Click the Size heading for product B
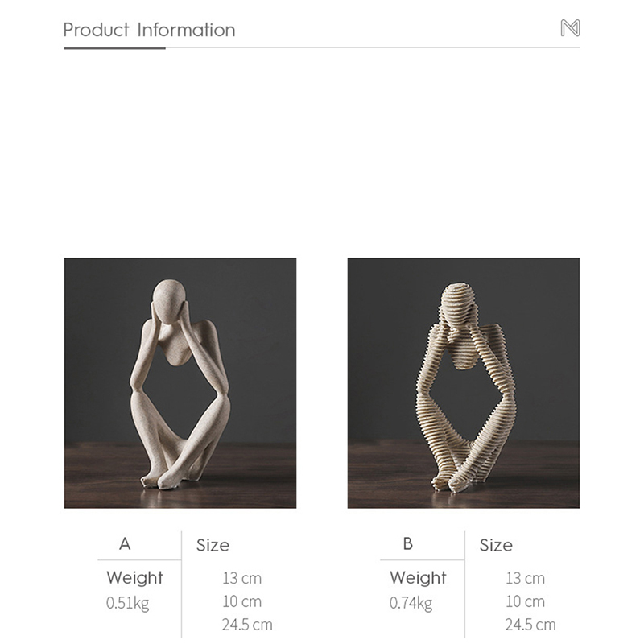 [x=496, y=546]
